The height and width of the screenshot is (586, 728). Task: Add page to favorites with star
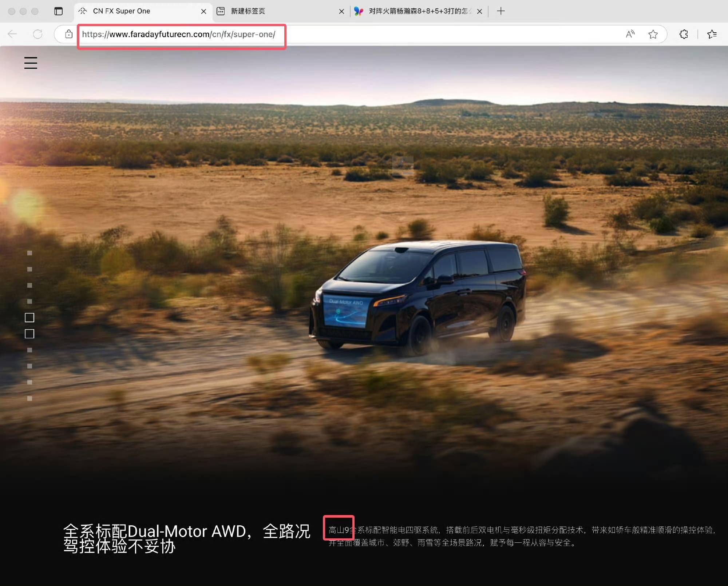coord(653,34)
